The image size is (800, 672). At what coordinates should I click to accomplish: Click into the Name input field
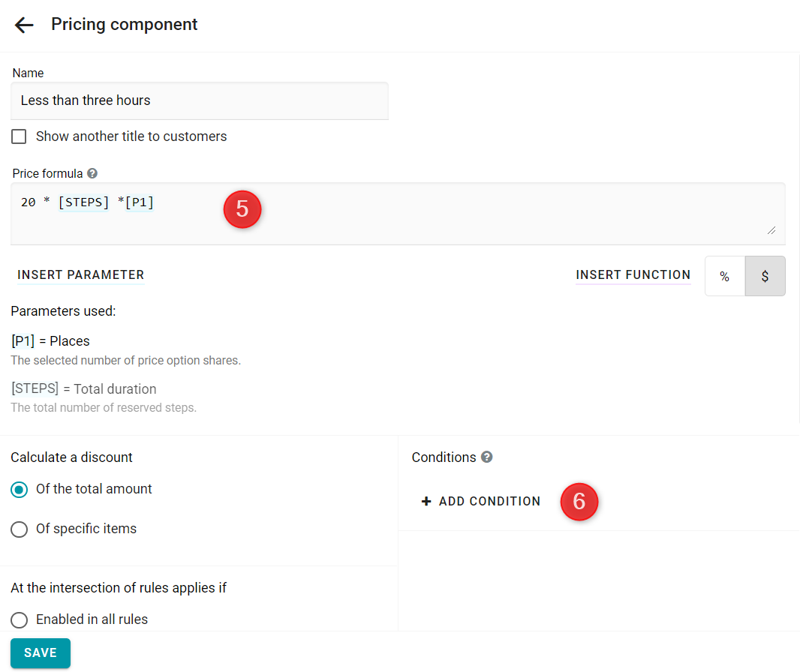200,100
